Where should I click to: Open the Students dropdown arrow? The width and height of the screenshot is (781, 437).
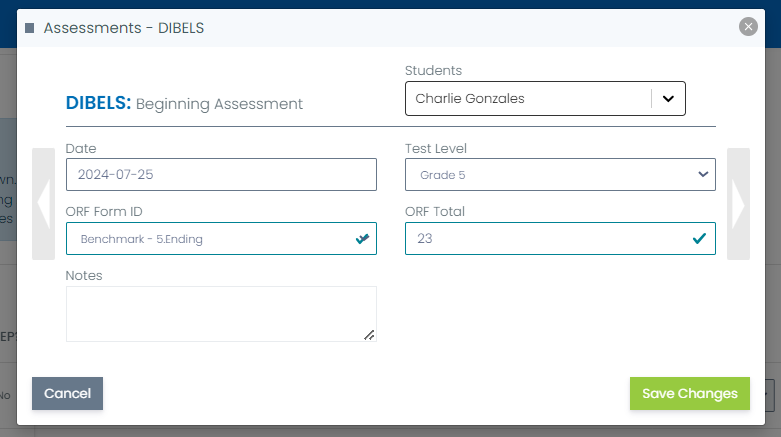pyautogui.click(x=668, y=99)
